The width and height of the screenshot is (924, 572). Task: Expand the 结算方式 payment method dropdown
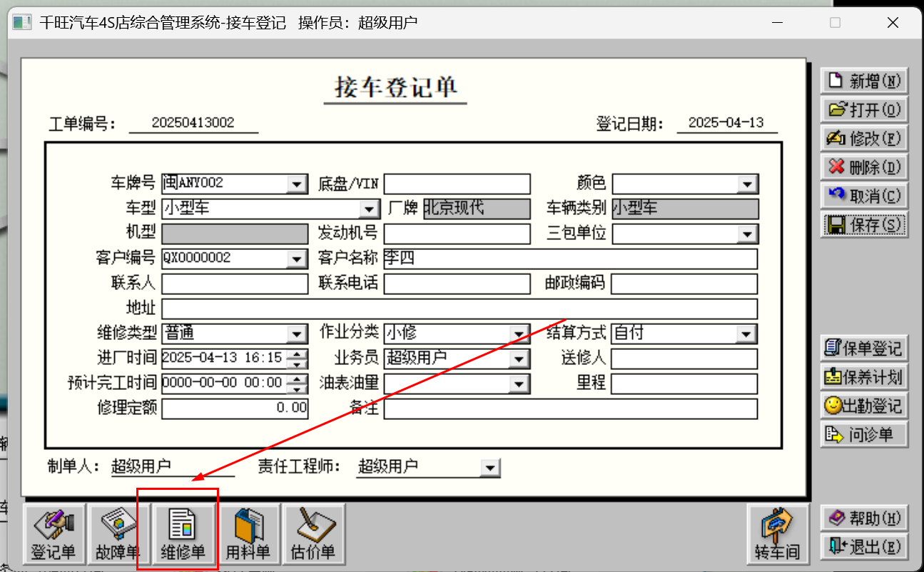coord(747,333)
